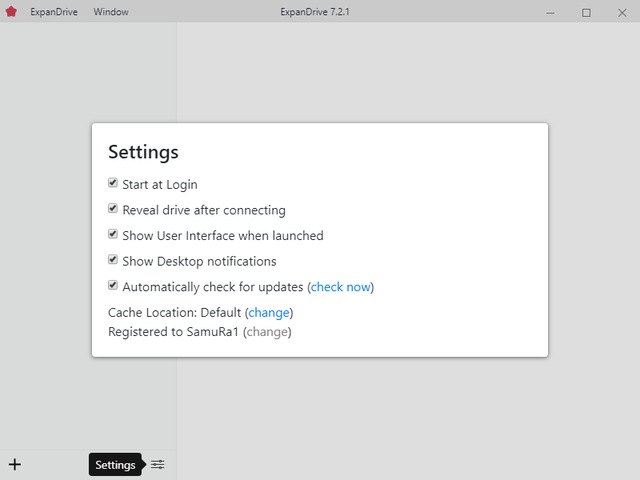Image resolution: width=640 pixels, height=480 pixels.
Task: Toggle Show User Interface when launched
Action: tap(113, 235)
